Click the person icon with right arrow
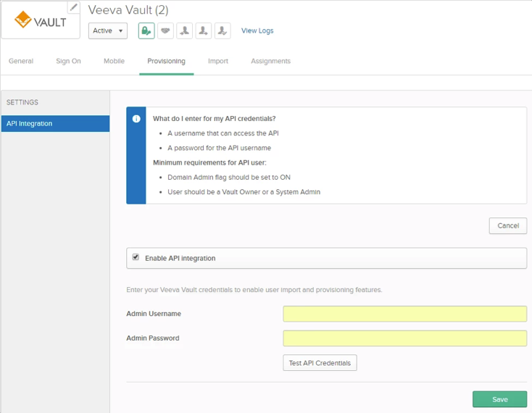Screen dimensions: 532x413 pos(204,30)
